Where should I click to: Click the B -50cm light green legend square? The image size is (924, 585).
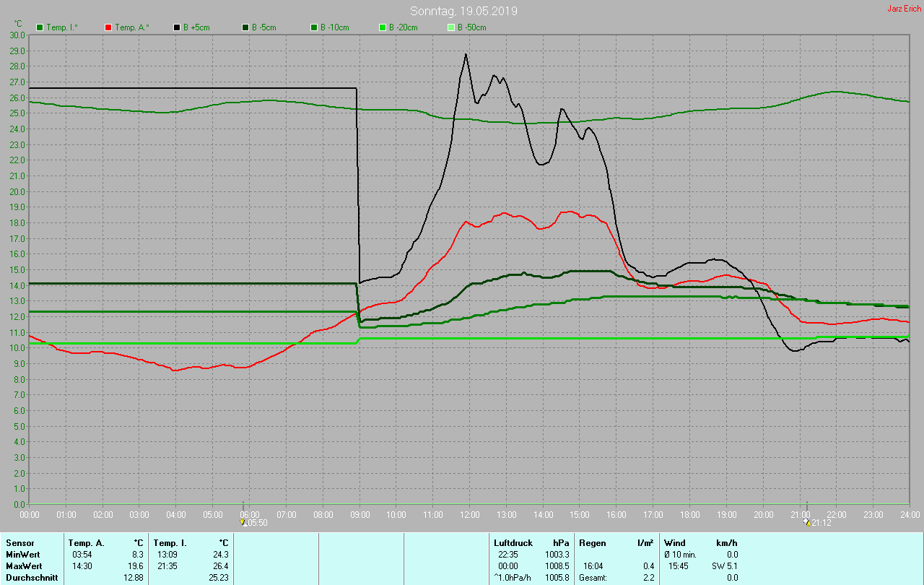(x=450, y=27)
